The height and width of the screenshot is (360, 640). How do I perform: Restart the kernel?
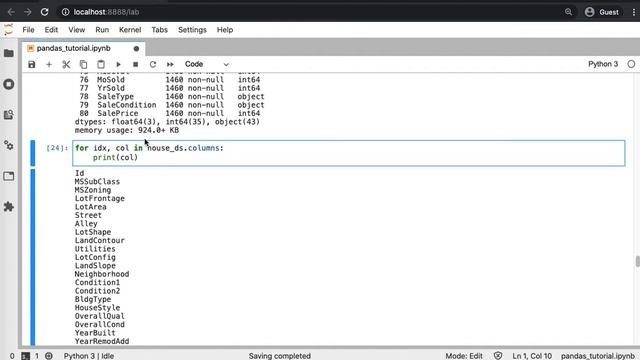pyautogui.click(x=153, y=64)
